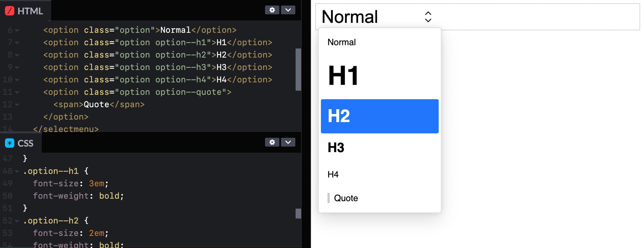
Task: Click the gear icon in HTML editor header
Action: tap(272, 10)
